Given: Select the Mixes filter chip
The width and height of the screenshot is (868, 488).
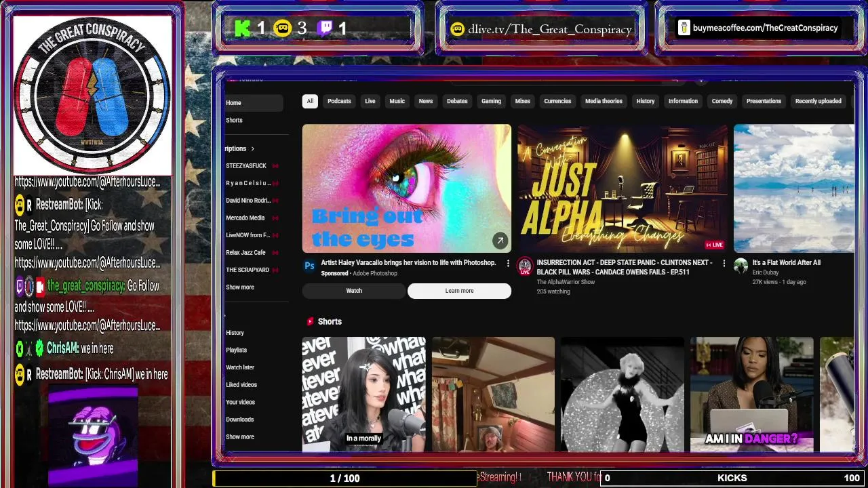Looking at the screenshot, I should [x=522, y=101].
